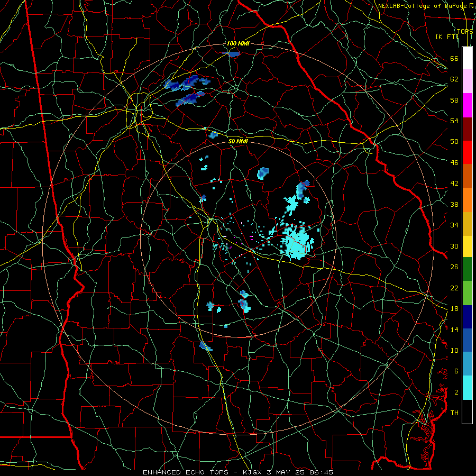The height and width of the screenshot is (476, 476).
Task: Click the '50' legend value
Action: (454, 142)
